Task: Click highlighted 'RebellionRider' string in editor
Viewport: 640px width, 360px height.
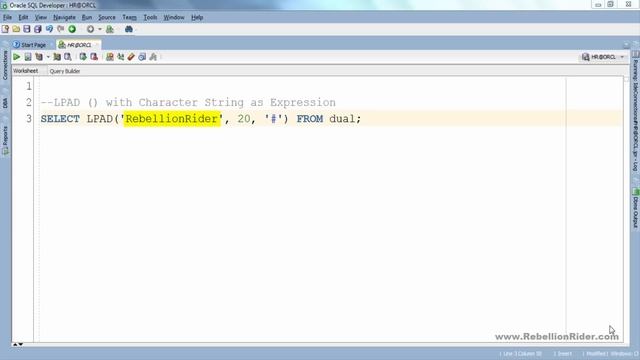Action: [x=172, y=119]
